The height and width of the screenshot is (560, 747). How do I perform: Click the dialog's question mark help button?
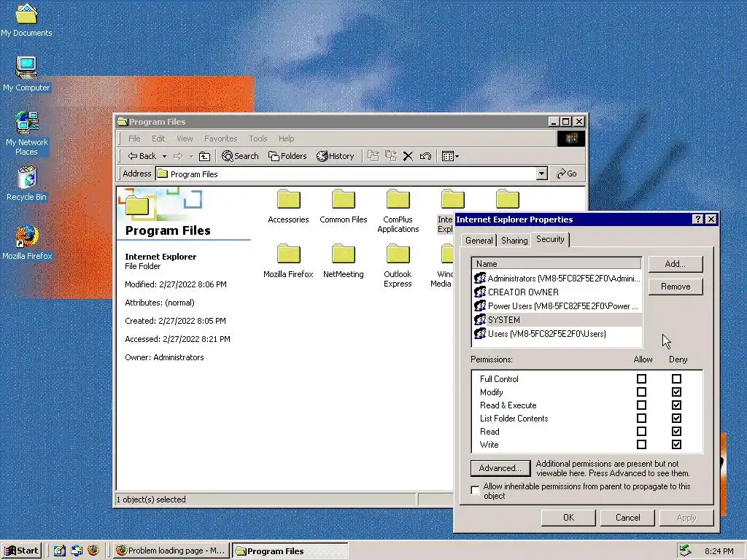(x=697, y=219)
